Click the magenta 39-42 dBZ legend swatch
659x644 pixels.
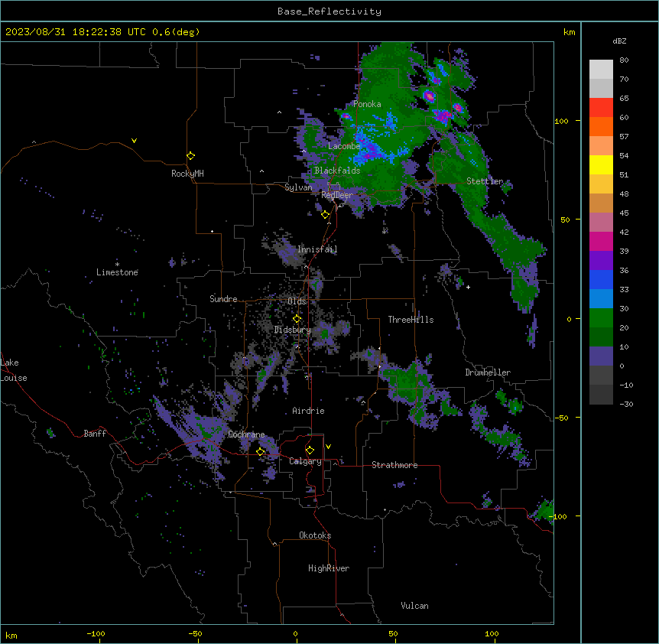pyautogui.click(x=601, y=242)
